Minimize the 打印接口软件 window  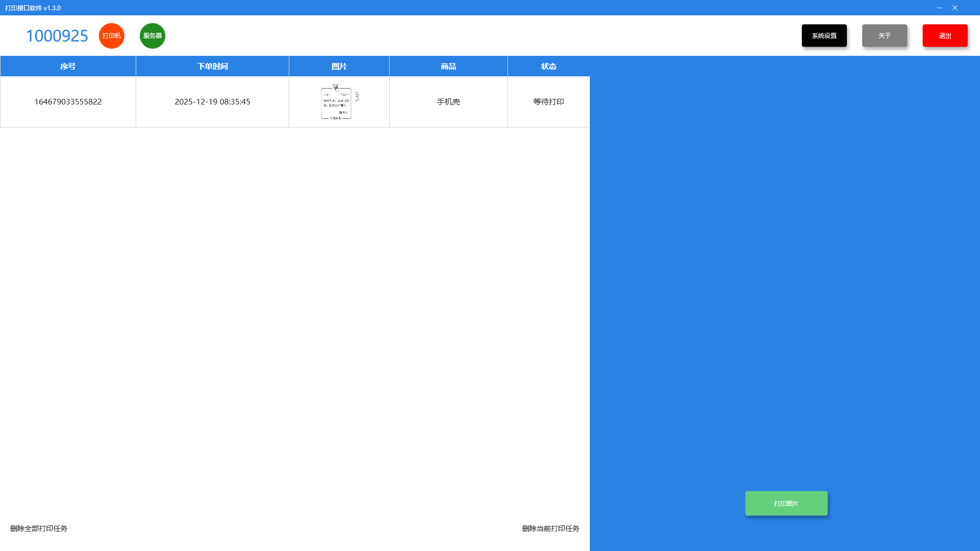(940, 8)
